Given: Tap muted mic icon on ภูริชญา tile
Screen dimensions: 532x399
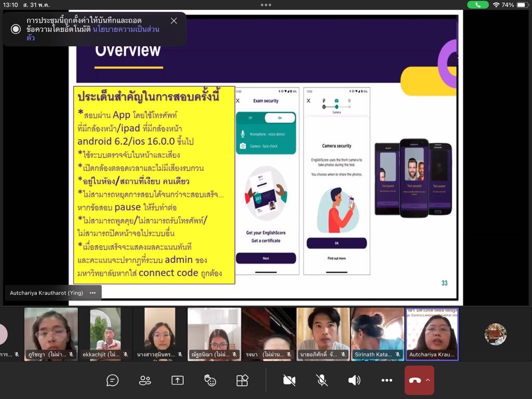Looking at the screenshot, I should coord(71,354).
